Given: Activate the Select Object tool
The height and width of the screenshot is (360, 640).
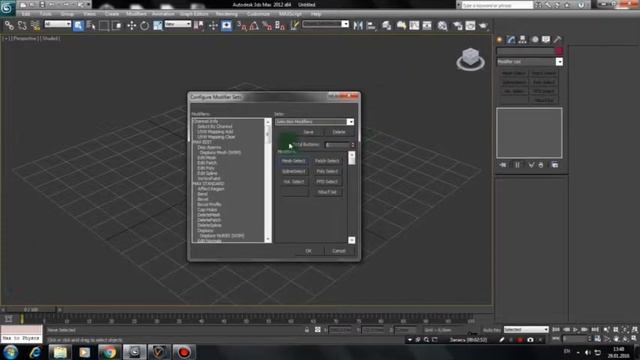Looking at the screenshot, I should (78, 26).
